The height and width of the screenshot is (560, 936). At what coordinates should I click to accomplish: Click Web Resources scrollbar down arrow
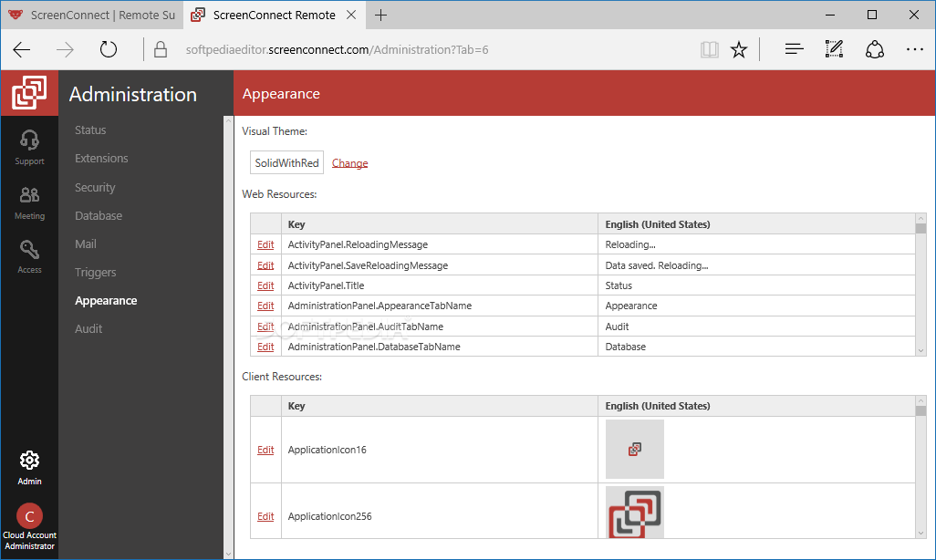921,351
